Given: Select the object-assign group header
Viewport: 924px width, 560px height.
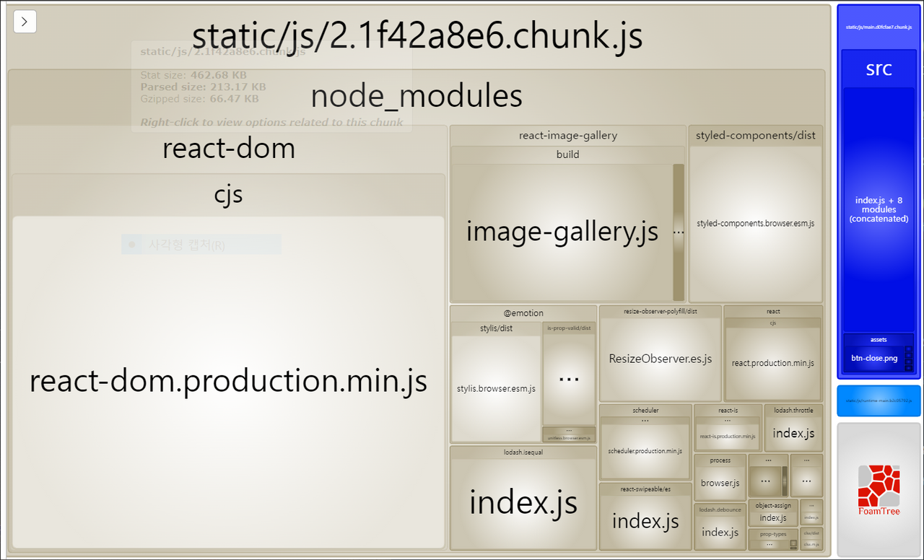Looking at the screenshot, I should 772,505.
